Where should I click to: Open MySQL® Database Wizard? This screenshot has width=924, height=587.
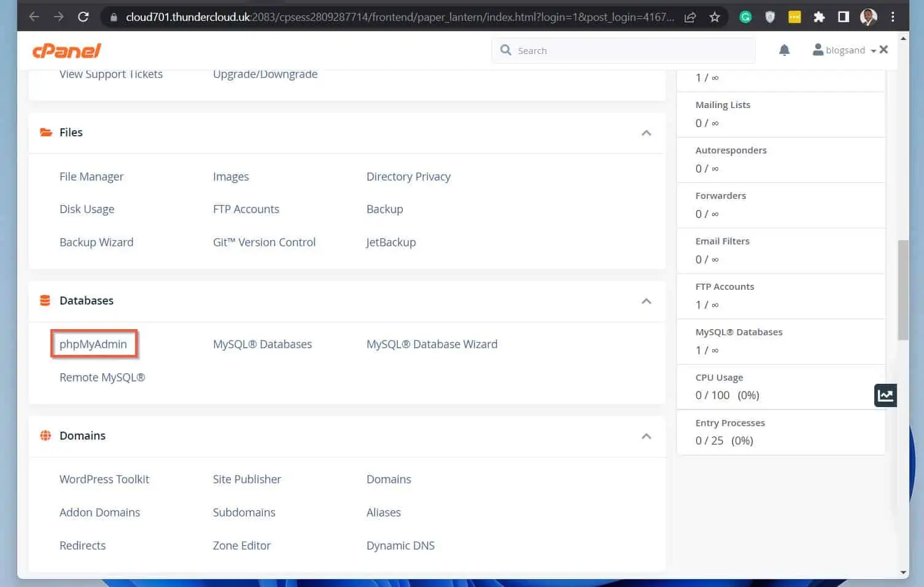point(432,344)
